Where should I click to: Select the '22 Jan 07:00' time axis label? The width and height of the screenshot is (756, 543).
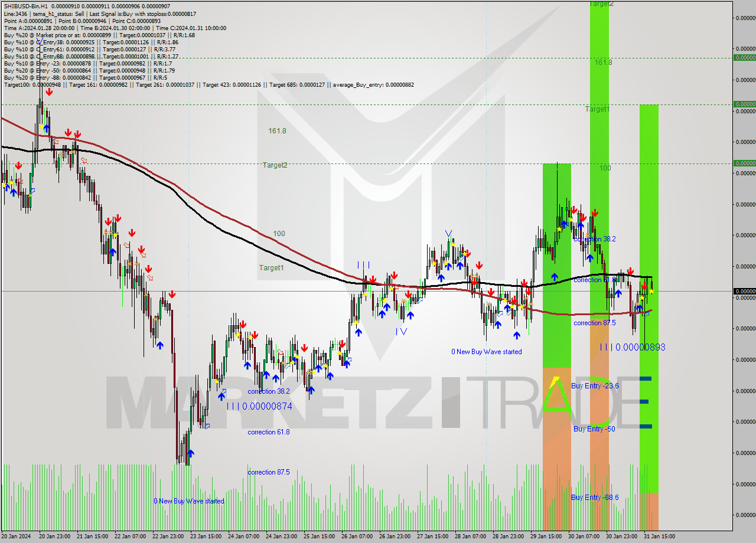[129, 537]
